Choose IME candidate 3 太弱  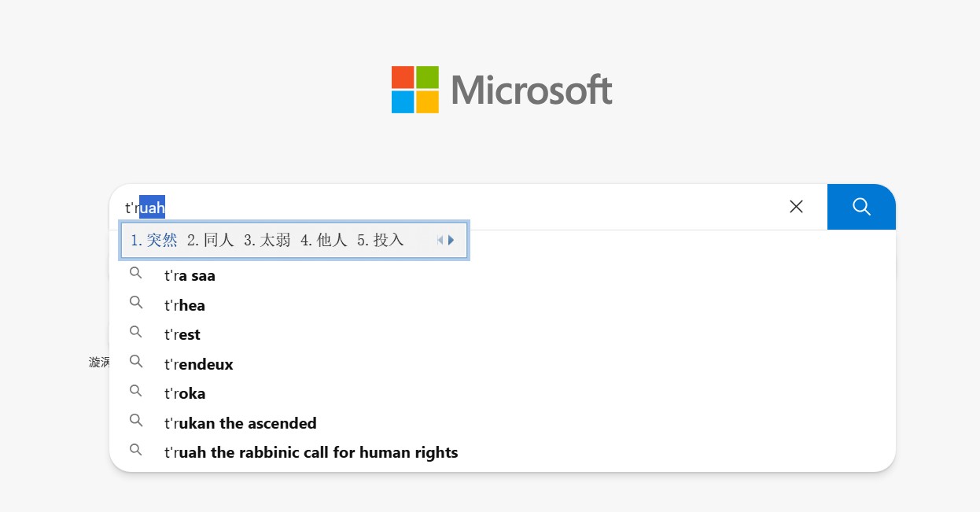click(x=267, y=240)
